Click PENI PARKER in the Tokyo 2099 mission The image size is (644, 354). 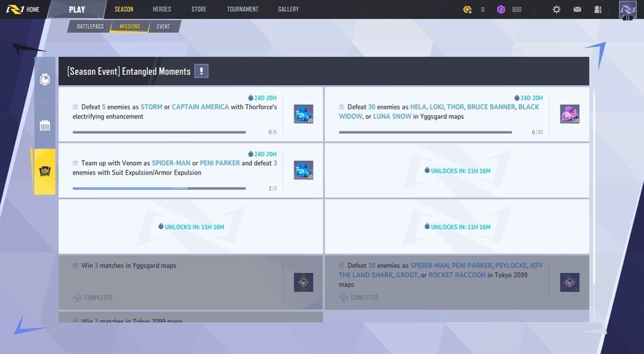472,265
